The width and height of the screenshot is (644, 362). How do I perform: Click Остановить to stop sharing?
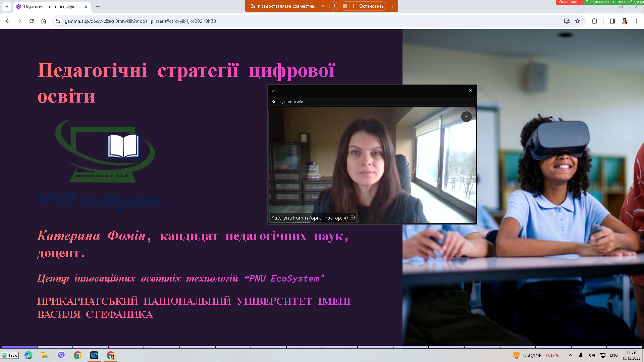pos(368,6)
